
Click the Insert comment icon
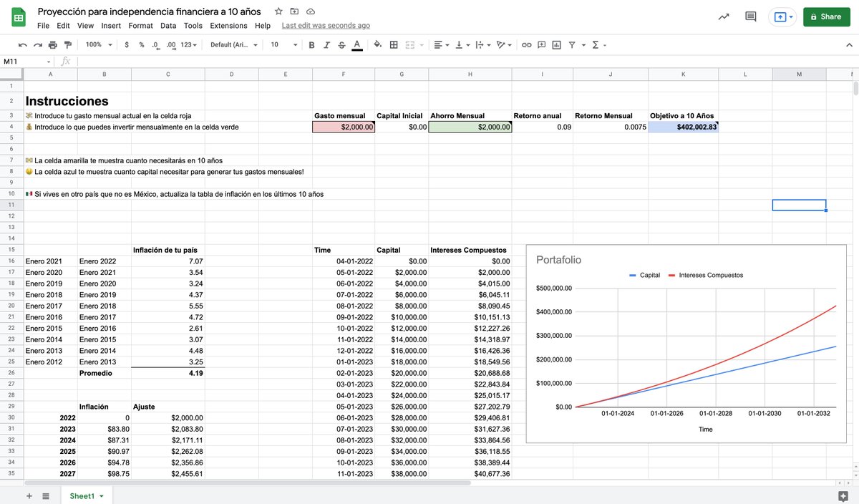click(542, 45)
